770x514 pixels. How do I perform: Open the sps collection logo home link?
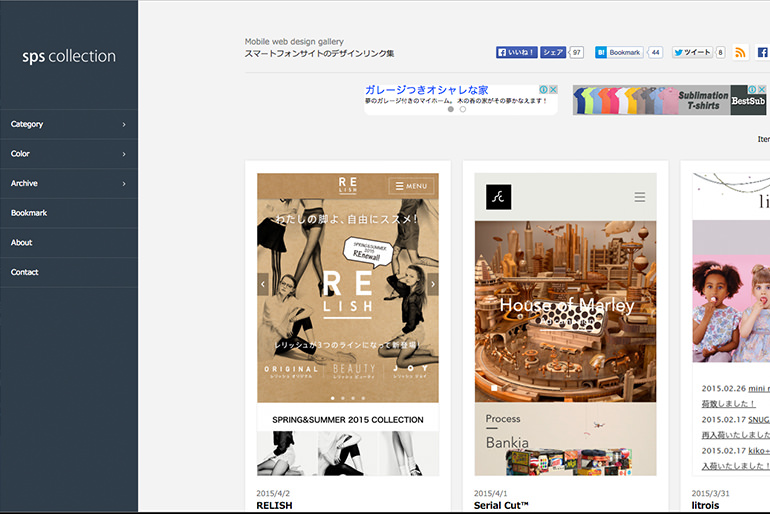(69, 56)
